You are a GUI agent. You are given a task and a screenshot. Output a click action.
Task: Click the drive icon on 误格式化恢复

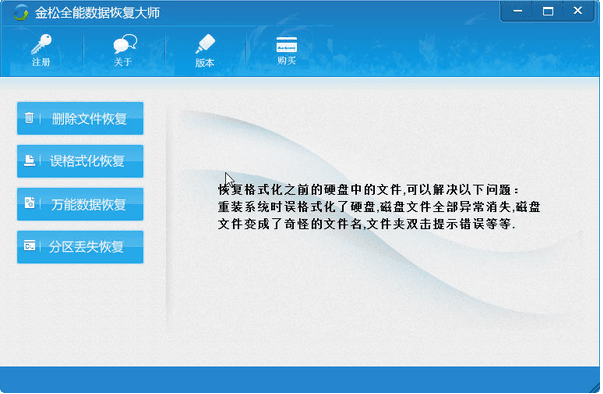click(29, 160)
